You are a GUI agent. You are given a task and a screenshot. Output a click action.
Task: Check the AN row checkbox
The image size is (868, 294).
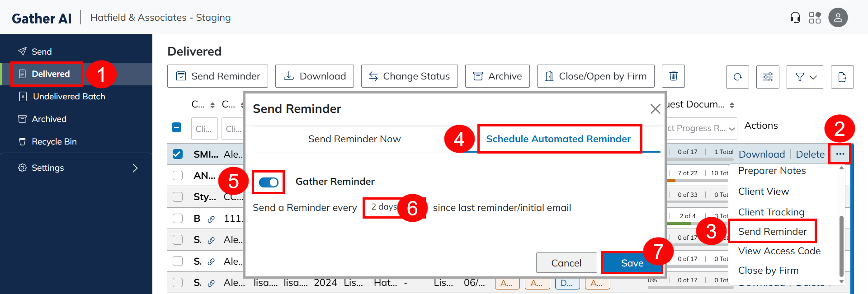coord(178,175)
